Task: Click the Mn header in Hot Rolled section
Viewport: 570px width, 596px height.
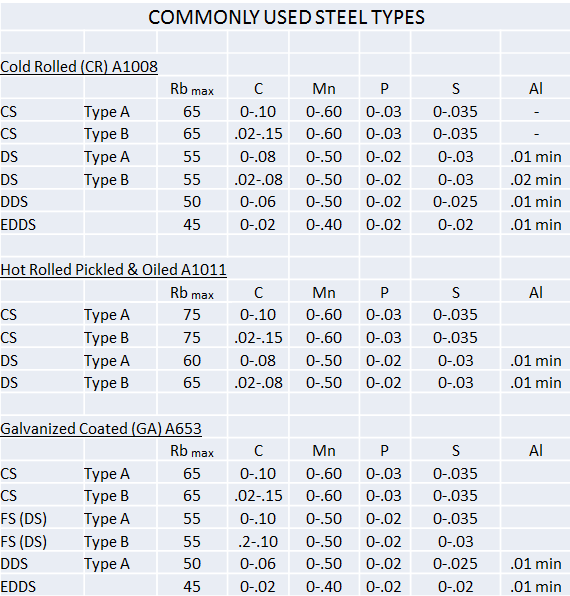Action: pos(324,293)
